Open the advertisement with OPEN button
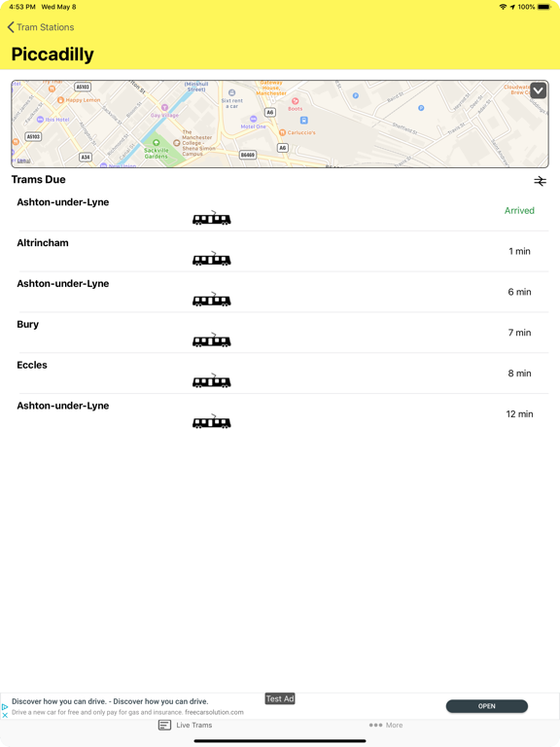 coord(487,706)
